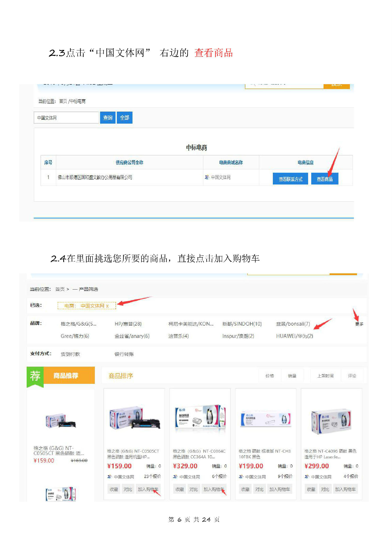Open title 格之格 (G&G) NT-C0505CT 黑色硒鼓 适用机型HP
The width and height of the screenshot is (392, 554).
click(133, 454)
